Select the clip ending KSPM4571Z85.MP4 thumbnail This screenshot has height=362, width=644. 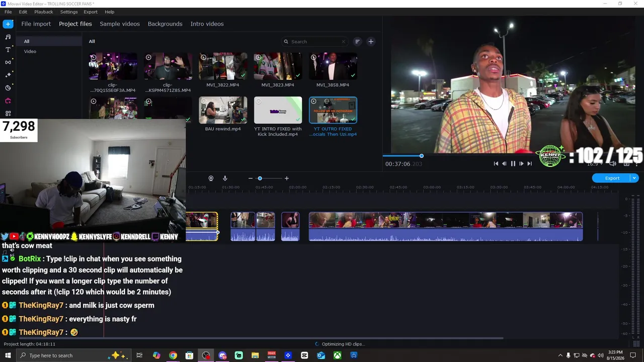click(168, 66)
